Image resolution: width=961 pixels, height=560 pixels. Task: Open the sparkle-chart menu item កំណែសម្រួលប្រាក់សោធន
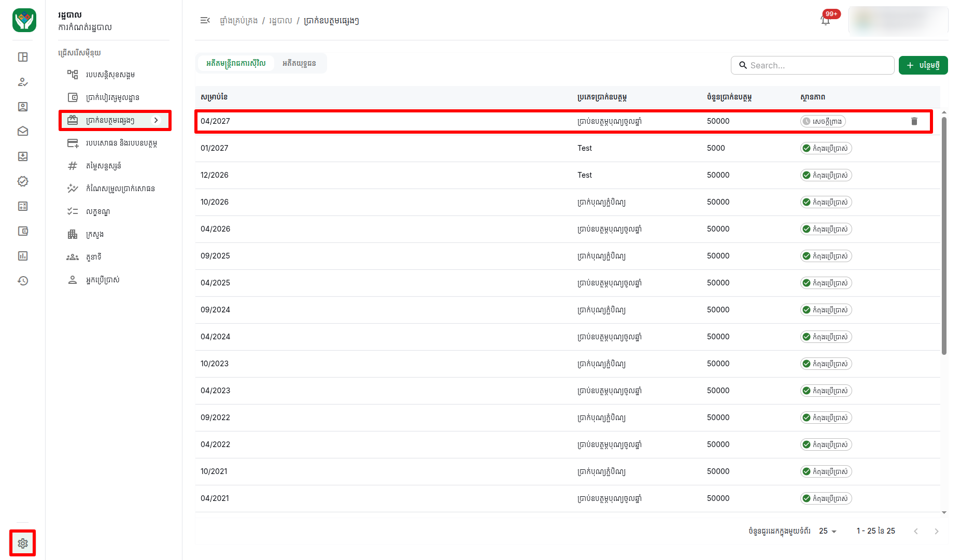point(114,189)
